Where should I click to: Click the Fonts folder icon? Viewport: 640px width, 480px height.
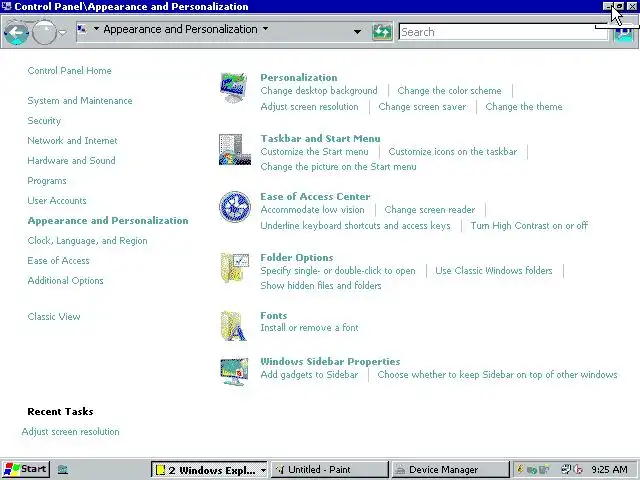(x=233, y=326)
